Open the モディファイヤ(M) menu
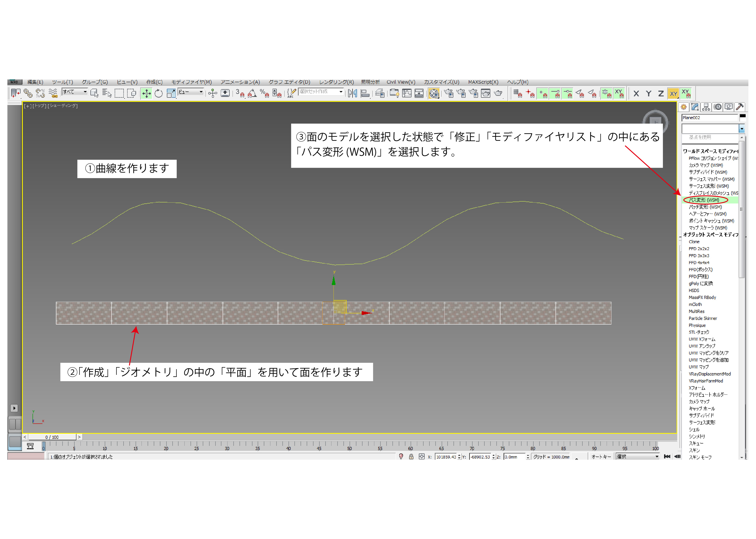This screenshot has height=539, width=756. point(191,82)
